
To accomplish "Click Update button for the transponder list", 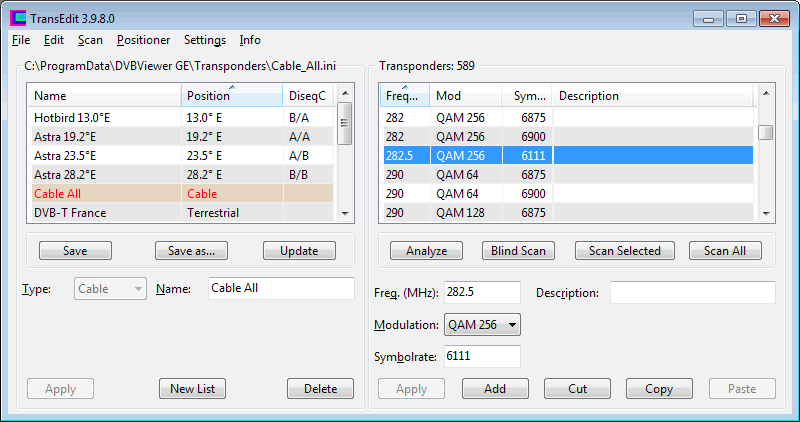I will 298,251.
